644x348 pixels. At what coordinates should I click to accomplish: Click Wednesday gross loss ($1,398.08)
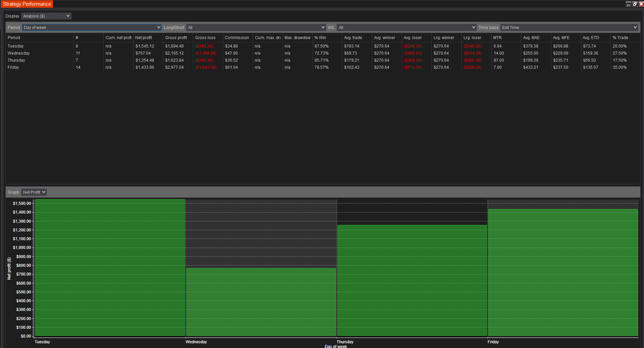(x=206, y=53)
